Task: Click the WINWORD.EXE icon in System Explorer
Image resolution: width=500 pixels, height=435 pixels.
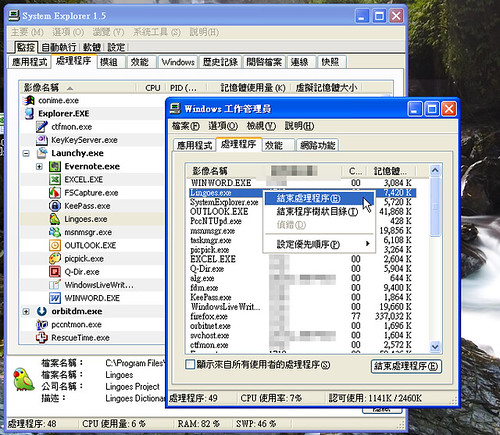Action: coord(55,298)
